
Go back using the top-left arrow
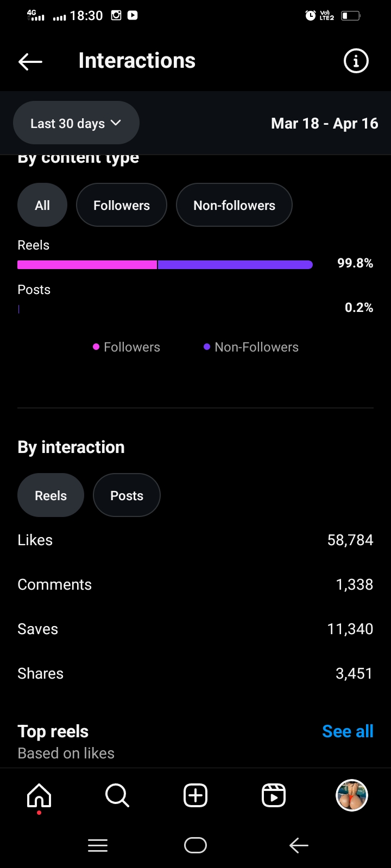pos(30,61)
